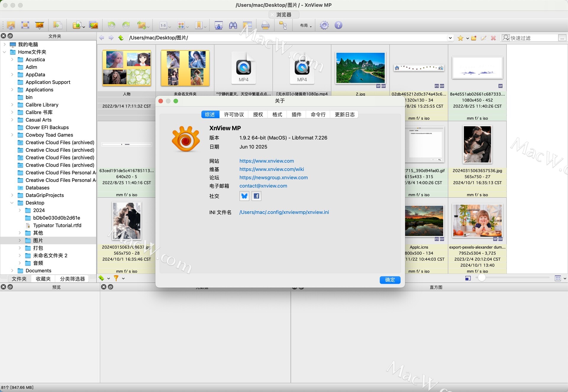Click the star favorites icon in address bar
This screenshot has width=568, height=392.
pyautogui.click(x=460, y=38)
